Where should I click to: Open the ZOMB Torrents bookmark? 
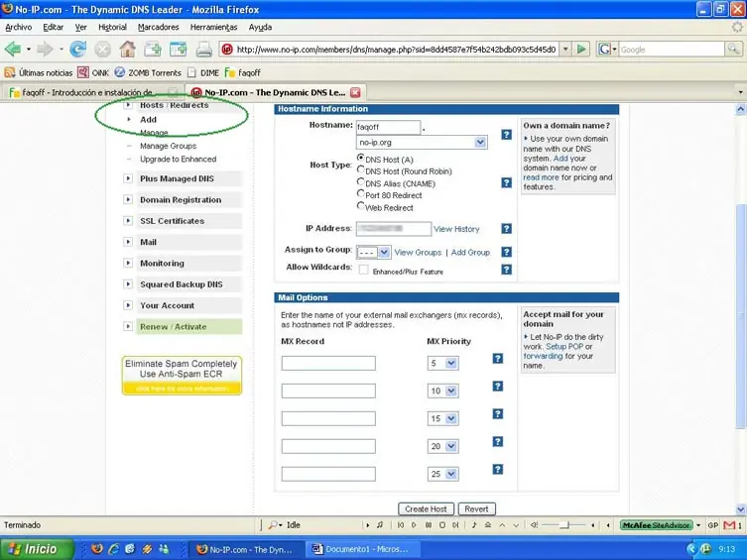148,72
